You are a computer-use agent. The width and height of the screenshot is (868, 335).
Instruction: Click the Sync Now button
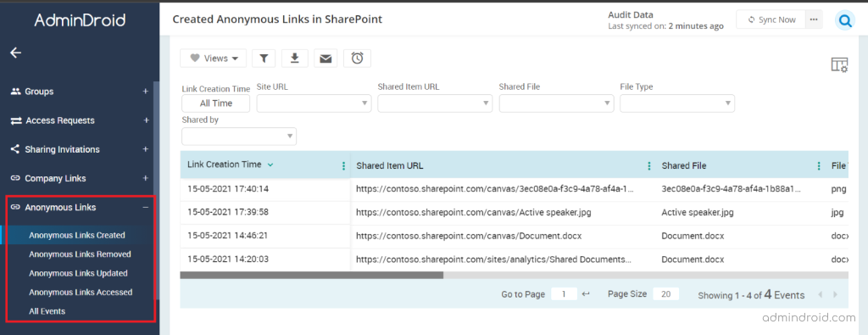[x=771, y=20]
